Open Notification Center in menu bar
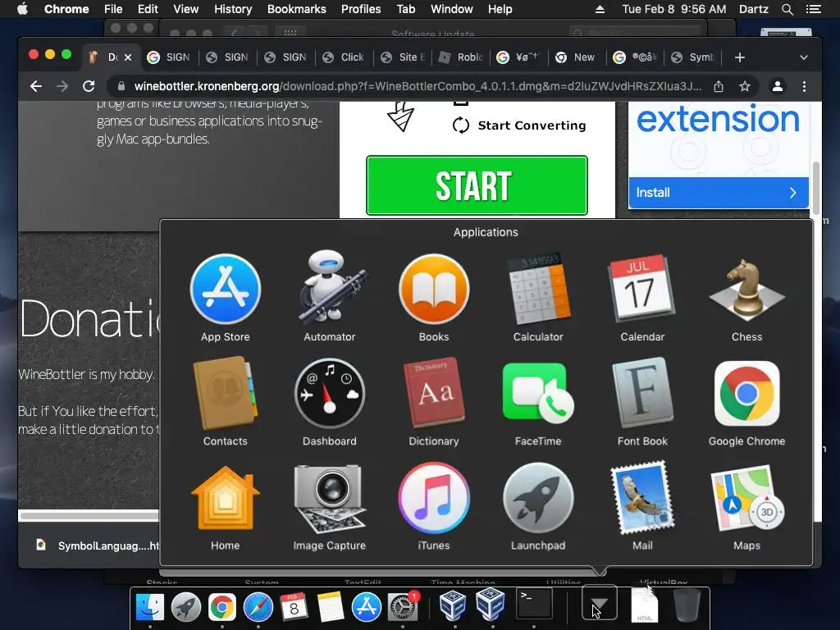The image size is (840, 630). [813, 9]
